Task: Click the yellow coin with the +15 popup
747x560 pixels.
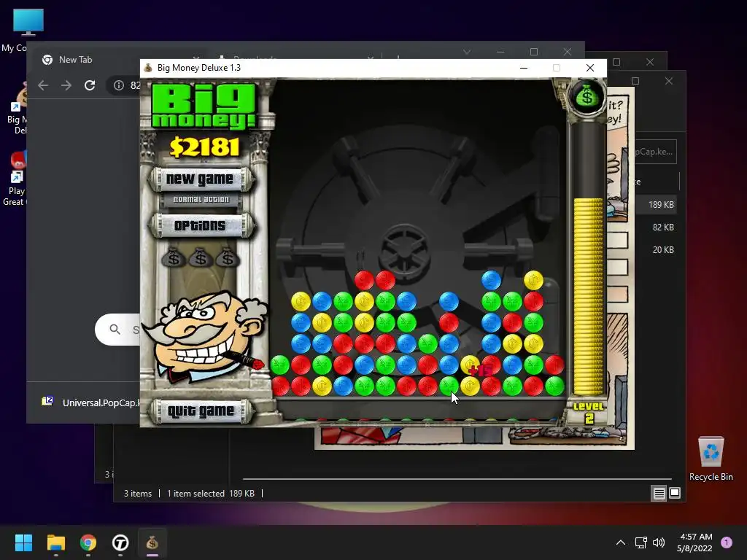Action: tap(470, 365)
